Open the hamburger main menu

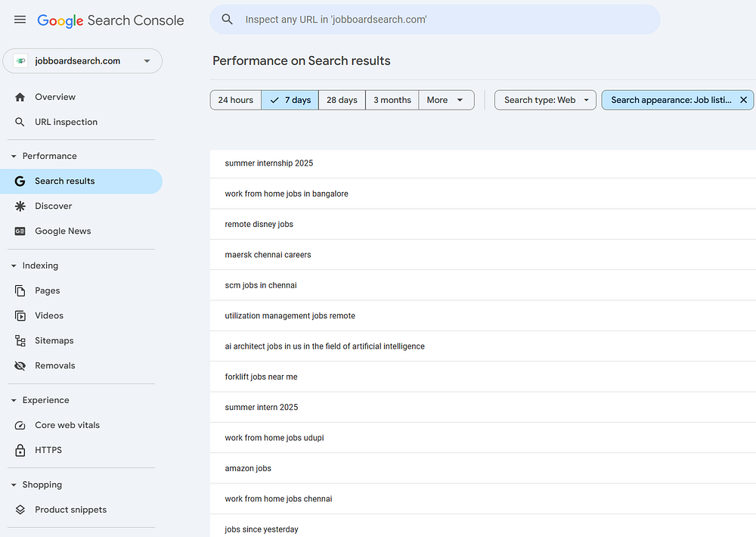[20, 20]
